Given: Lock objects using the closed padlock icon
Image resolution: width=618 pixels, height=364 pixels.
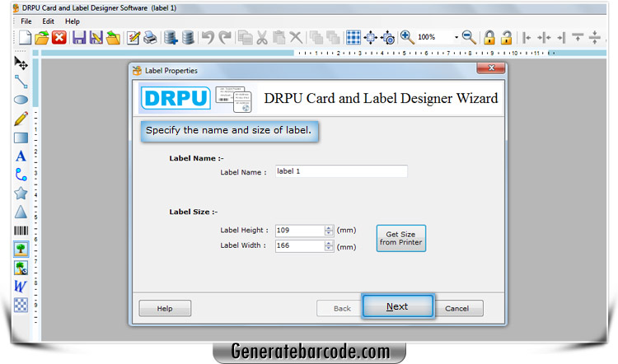Looking at the screenshot, I should 489,37.
